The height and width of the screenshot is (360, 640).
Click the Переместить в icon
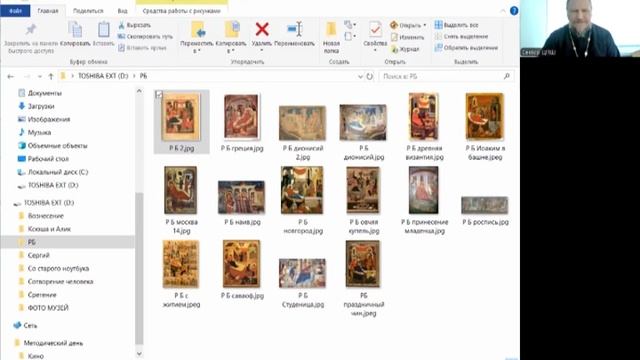coord(198,30)
